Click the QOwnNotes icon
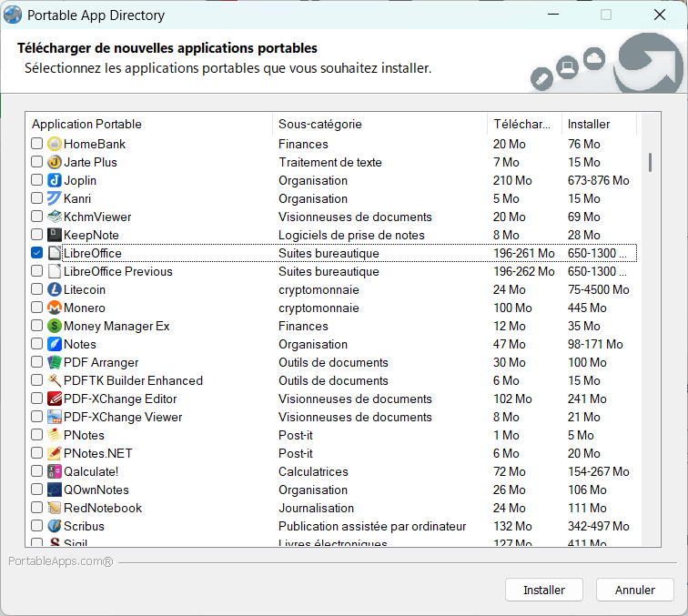The height and width of the screenshot is (616, 688). [x=55, y=490]
